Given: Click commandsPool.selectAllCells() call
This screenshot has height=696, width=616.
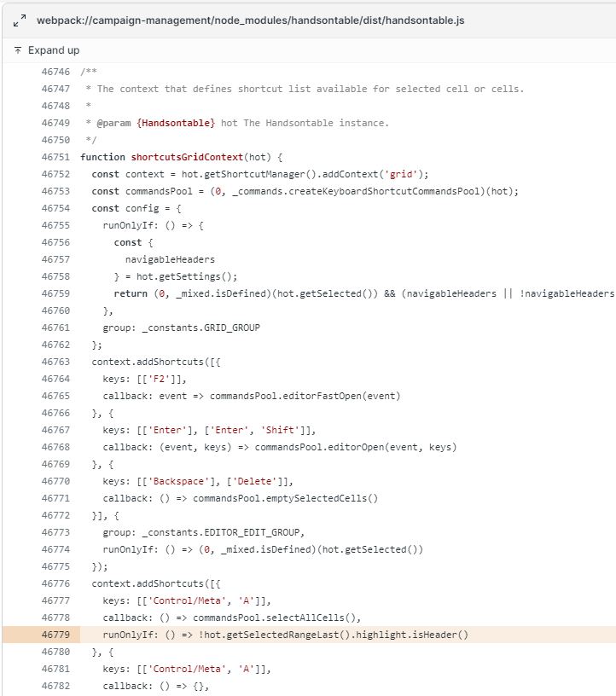Looking at the screenshot, I should (x=274, y=618).
